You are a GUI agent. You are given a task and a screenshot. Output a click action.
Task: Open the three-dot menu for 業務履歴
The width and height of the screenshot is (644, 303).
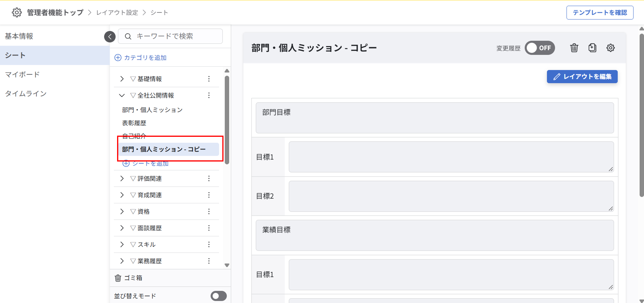[209, 261]
